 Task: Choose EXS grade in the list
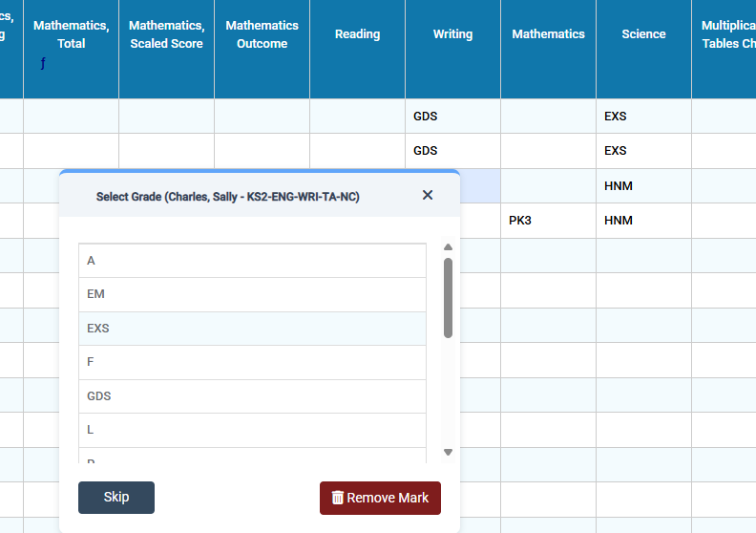click(x=252, y=329)
